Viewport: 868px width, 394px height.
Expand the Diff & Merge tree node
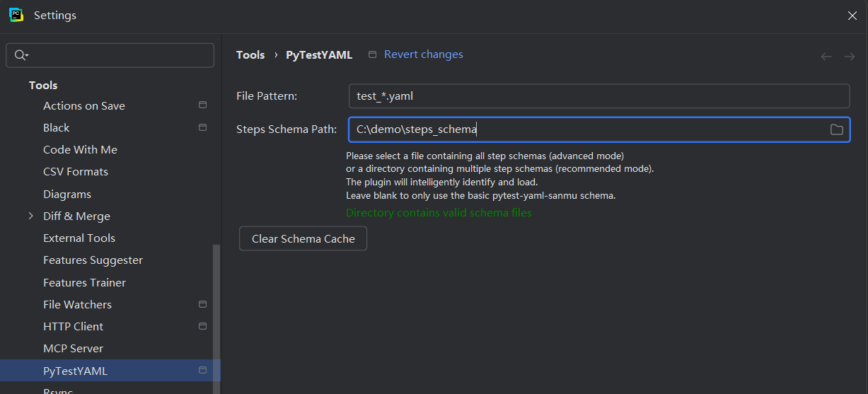(x=30, y=216)
